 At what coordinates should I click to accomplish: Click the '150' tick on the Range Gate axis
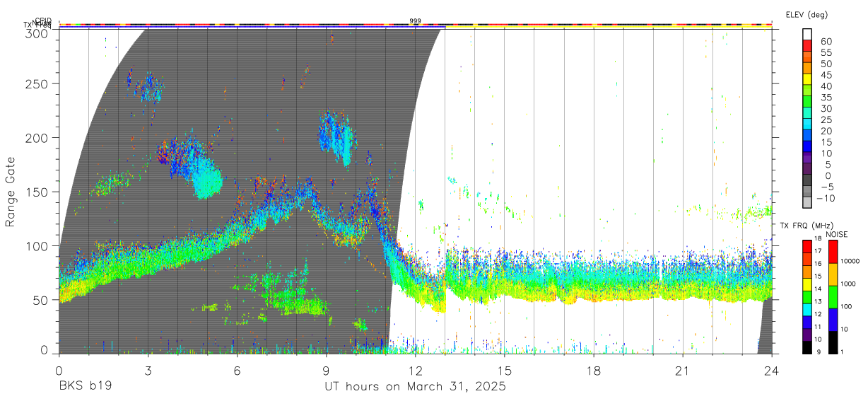pos(37,192)
